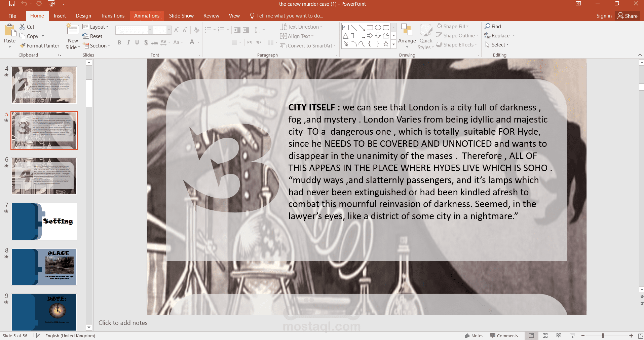Center-align the paragraph text

[x=217, y=42]
